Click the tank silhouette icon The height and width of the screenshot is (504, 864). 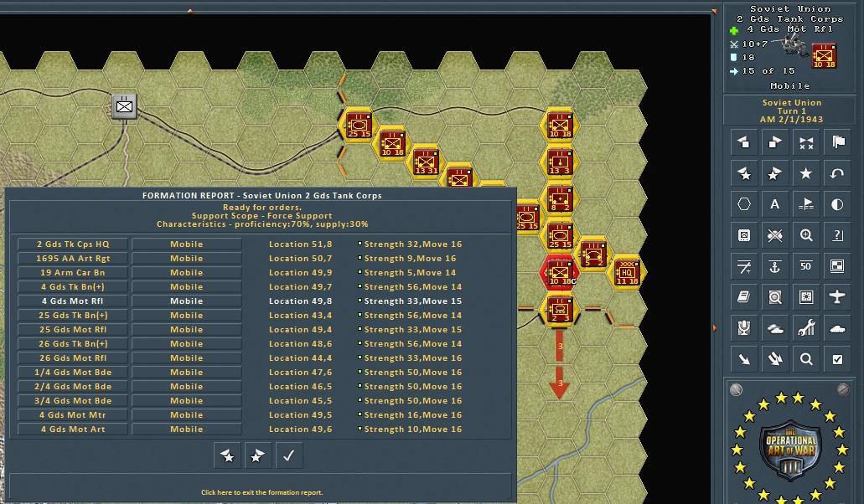(x=837, y=328)
